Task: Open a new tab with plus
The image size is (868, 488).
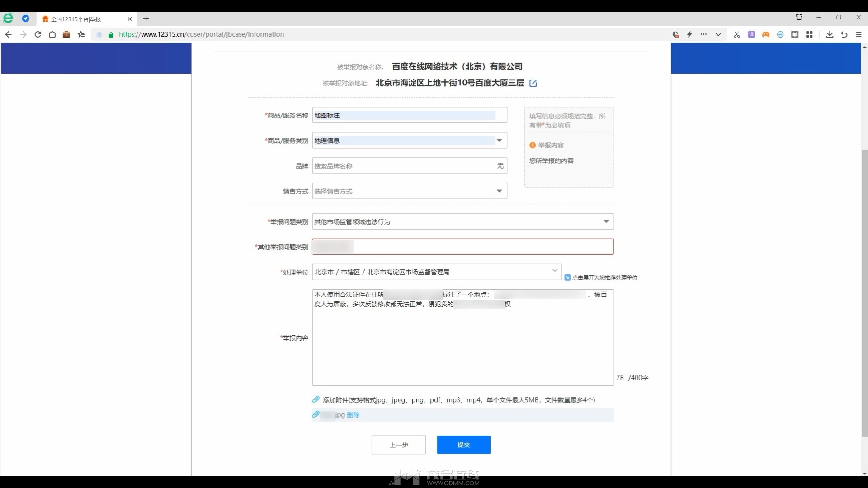Action: (146, 19)
